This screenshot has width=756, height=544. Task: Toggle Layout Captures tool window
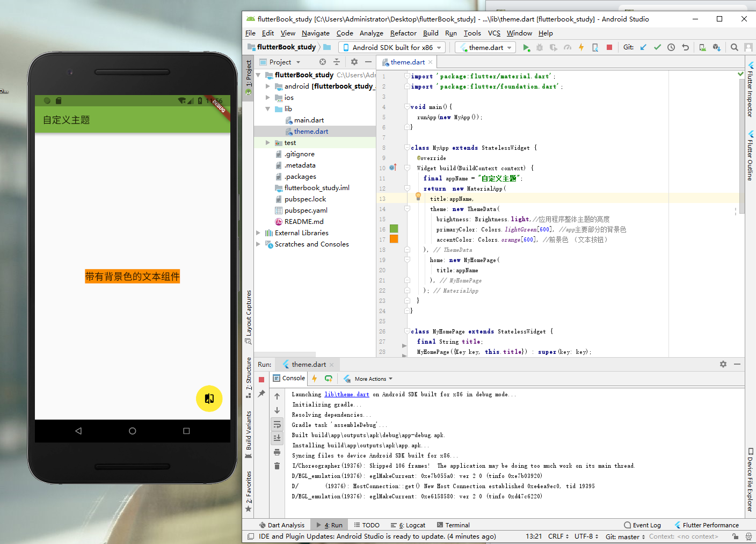point(249,317)
